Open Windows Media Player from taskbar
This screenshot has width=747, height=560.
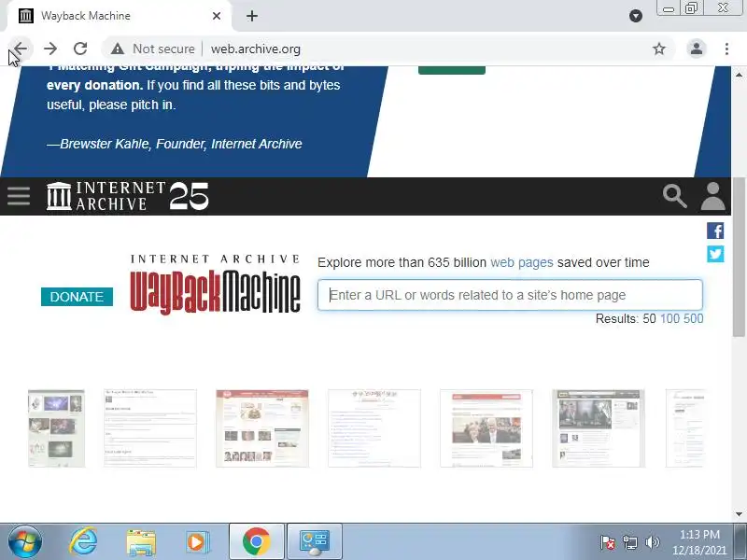click(x=197, y=542)
